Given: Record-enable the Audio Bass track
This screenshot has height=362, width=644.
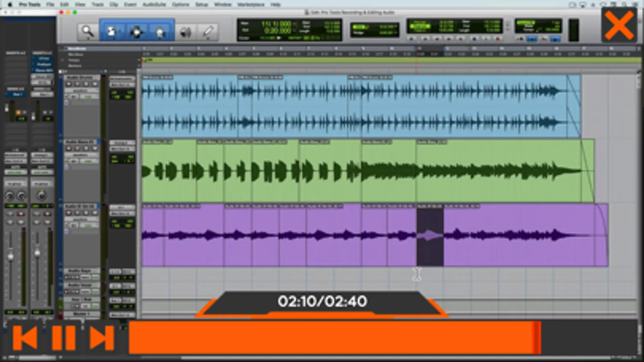Looking at the screenshot, I should coord(69,148).
